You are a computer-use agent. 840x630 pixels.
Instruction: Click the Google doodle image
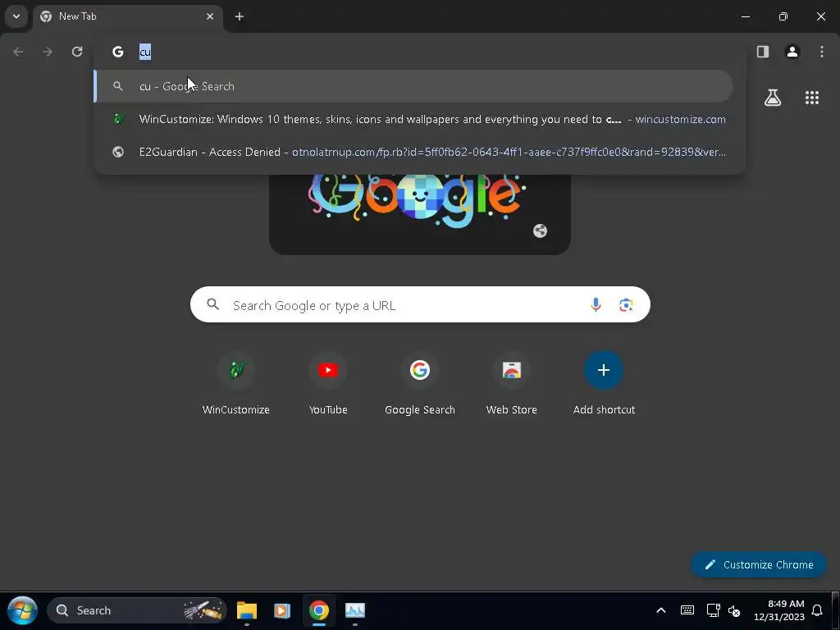pyautogui.click(x=419, y=214)
